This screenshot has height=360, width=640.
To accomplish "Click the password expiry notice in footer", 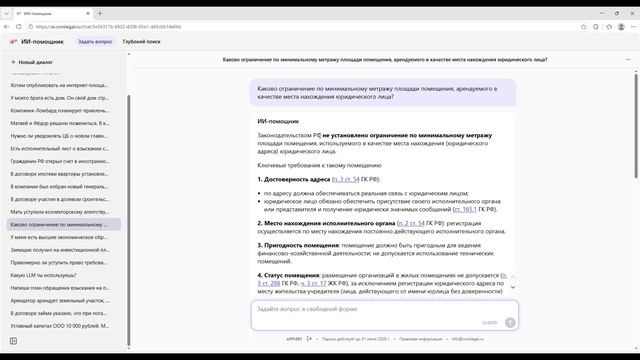I will [356, 339].
